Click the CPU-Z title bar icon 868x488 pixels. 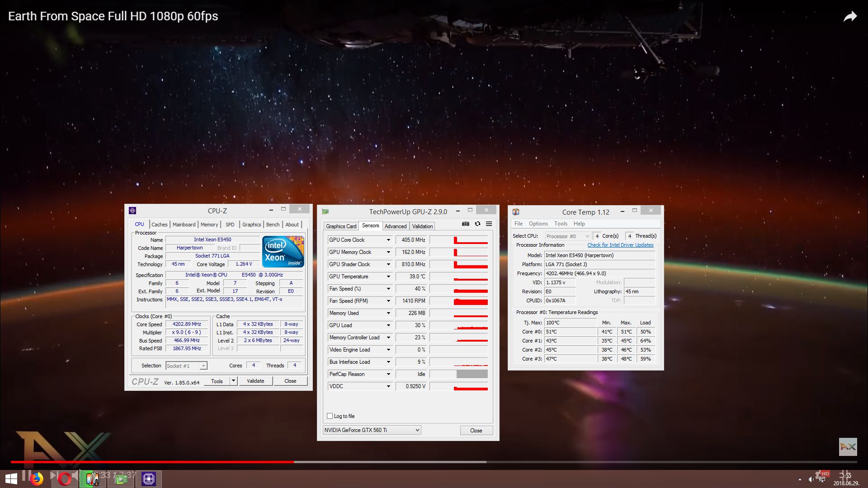click(132, 211)
